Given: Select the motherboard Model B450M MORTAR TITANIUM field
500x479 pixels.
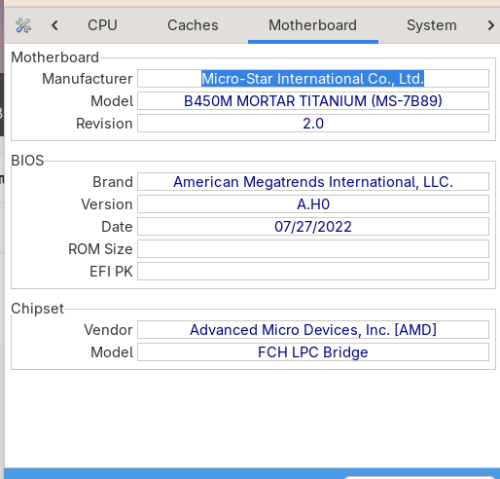Looking at the screenshot, I should pyautogui.click(x=313, y=101).
